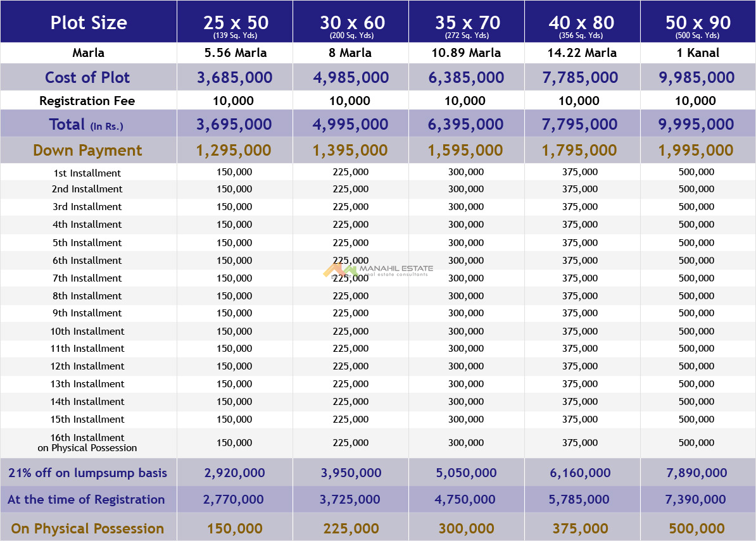Select the On Physical Possession row label
Viewport: 756px width, 541px height.
tap(87, 529)
